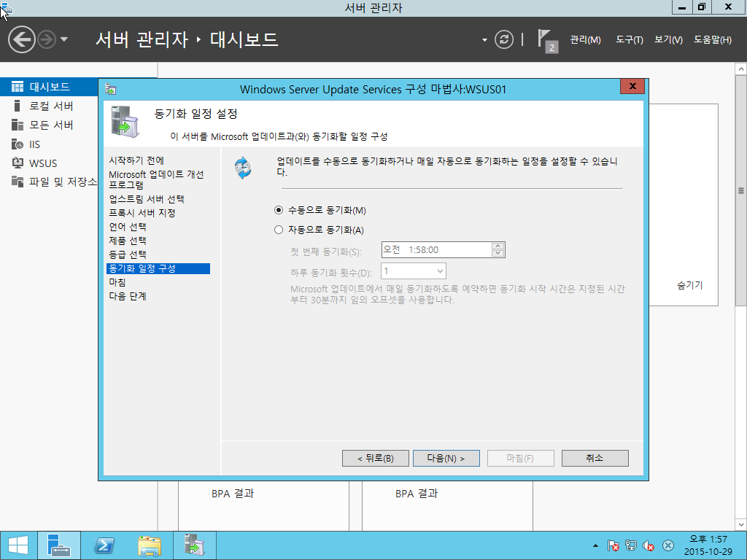Image resolution: width=747 pixels, height=560 pixels.
Task: Click the 모든 서버 icon
Action: click(18, 125)
